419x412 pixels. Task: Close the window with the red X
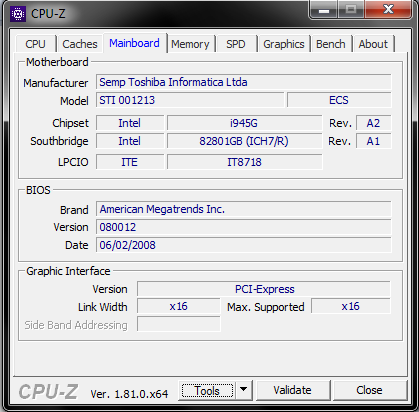click(x=388, y=9)
